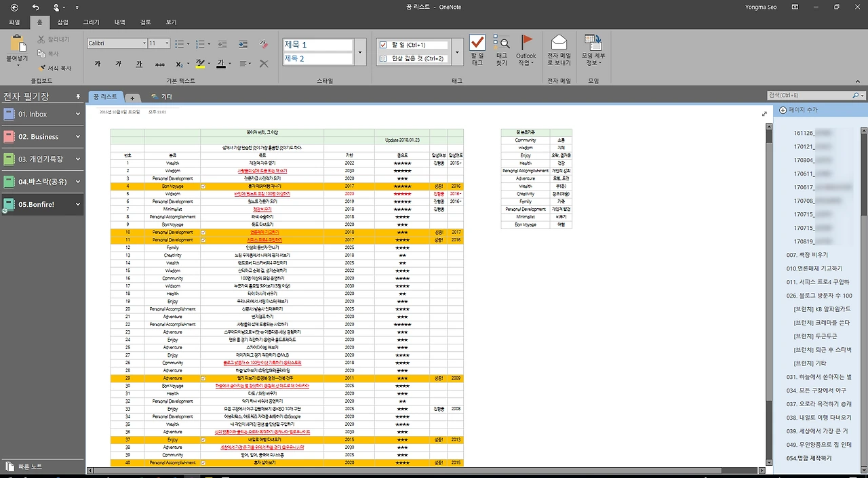Switch to 검토 ribbon tab

pos(146,22)
